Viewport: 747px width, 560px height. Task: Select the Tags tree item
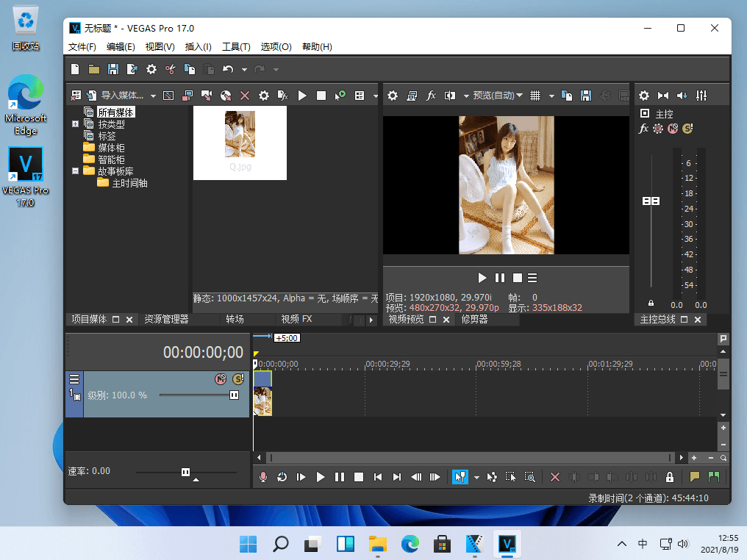107,136
